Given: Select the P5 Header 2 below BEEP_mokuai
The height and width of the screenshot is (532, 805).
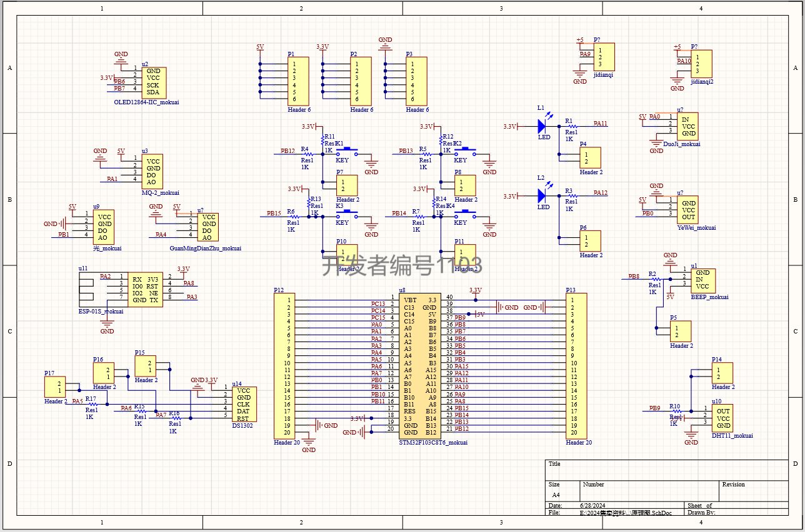Looking at the screenshot, I should [x=680, y=332].
